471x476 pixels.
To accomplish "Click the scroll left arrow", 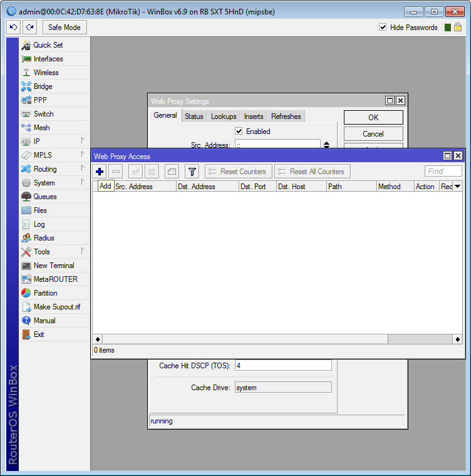I will (x=98, y=339).
